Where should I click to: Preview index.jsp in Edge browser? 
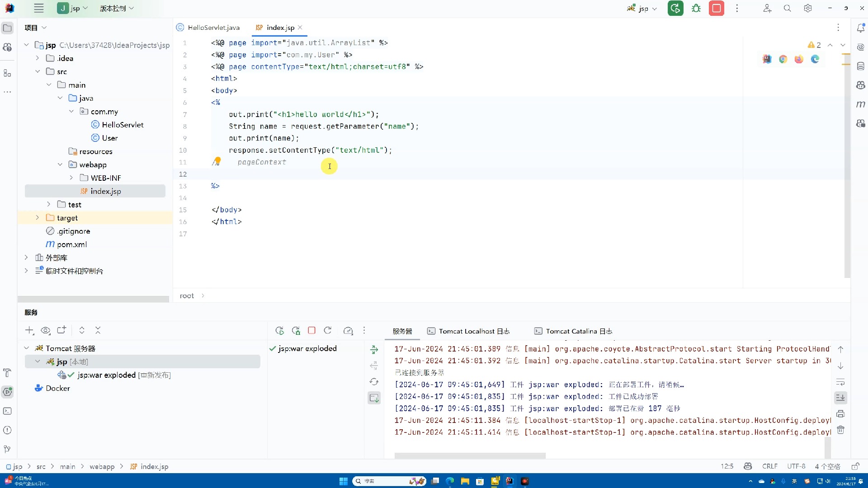[815, 59]
